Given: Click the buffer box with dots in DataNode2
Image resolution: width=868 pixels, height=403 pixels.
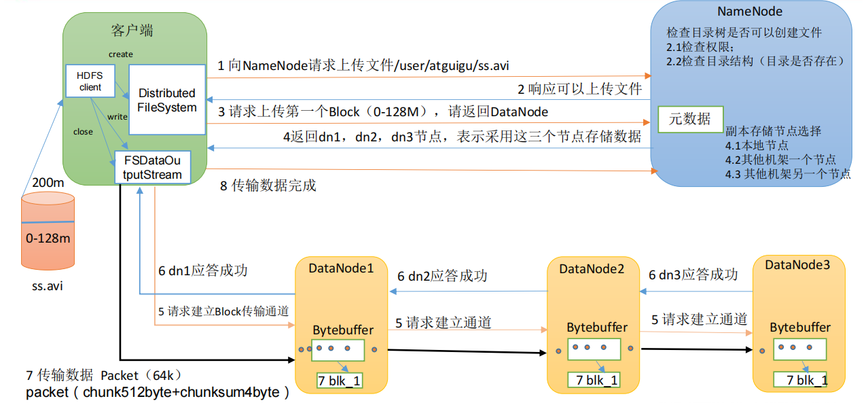Looking at the screenshot, I should pyautogui.click(x=595, y=351).
